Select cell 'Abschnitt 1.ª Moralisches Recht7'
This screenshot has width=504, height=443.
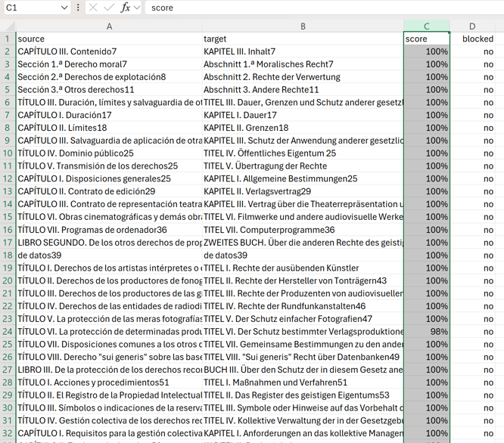(303, 64)
